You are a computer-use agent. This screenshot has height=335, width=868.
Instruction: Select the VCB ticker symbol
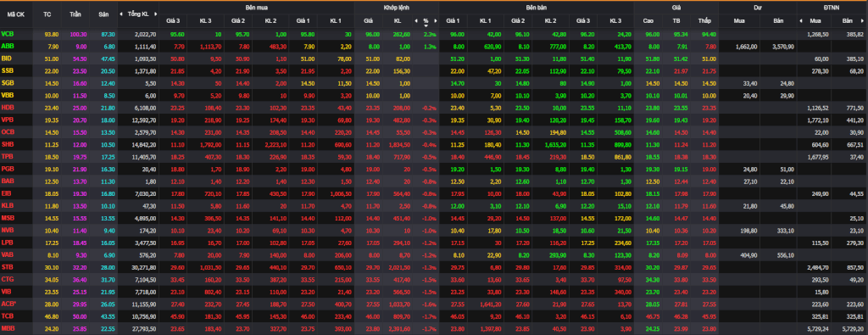(x=7, y=34)
